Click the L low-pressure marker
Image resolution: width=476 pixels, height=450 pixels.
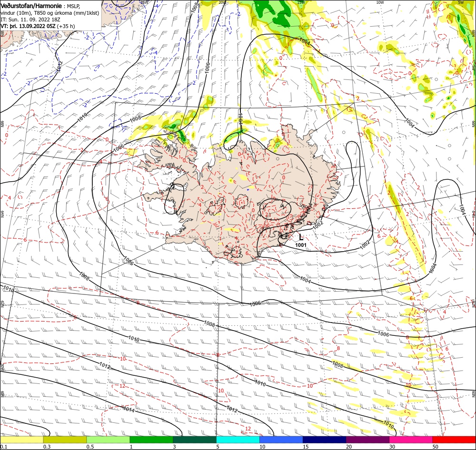[x=301, y=237]
